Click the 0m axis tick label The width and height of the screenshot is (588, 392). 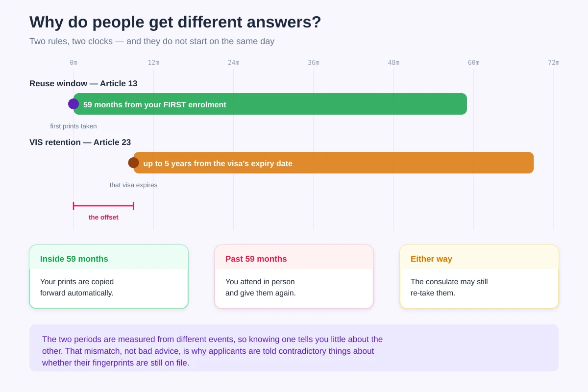(x=73, y=62)
